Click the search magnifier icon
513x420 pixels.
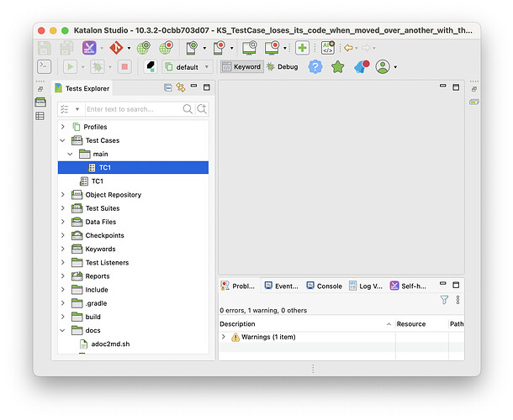(x=188, y=109)
